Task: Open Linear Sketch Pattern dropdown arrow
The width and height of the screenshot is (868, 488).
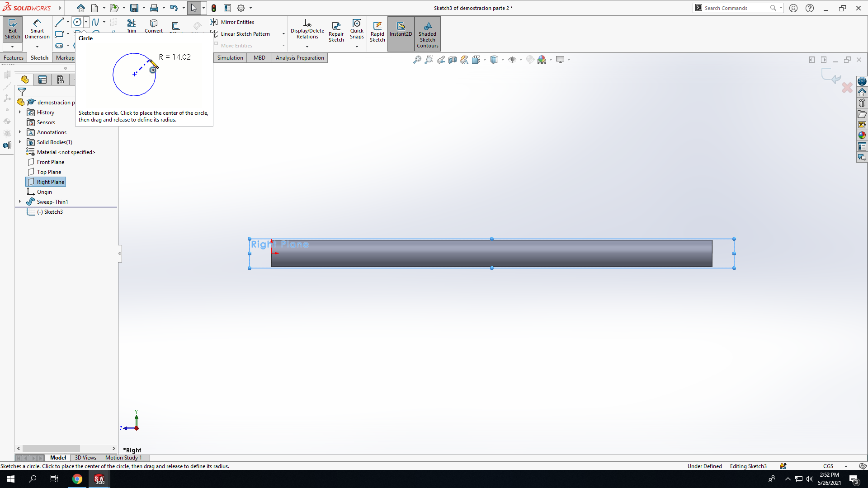Action: (283, 34)
